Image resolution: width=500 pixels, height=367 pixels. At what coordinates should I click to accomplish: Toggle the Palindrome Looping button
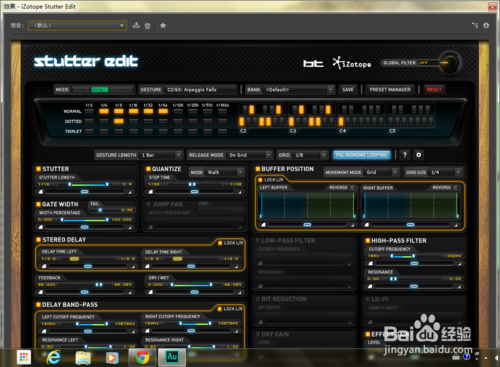(361, 155)
